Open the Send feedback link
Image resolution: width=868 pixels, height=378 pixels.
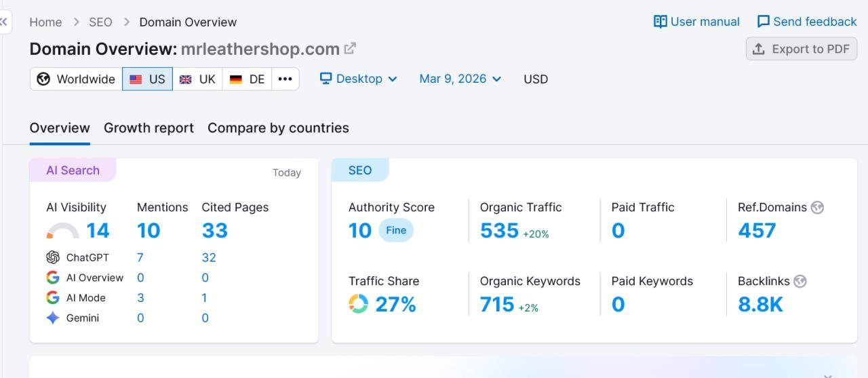(807, 22)
